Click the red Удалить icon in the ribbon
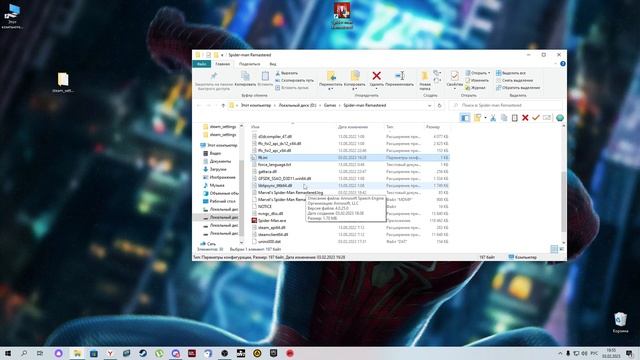This screenshot has width=640, height=360. point(376,76)
